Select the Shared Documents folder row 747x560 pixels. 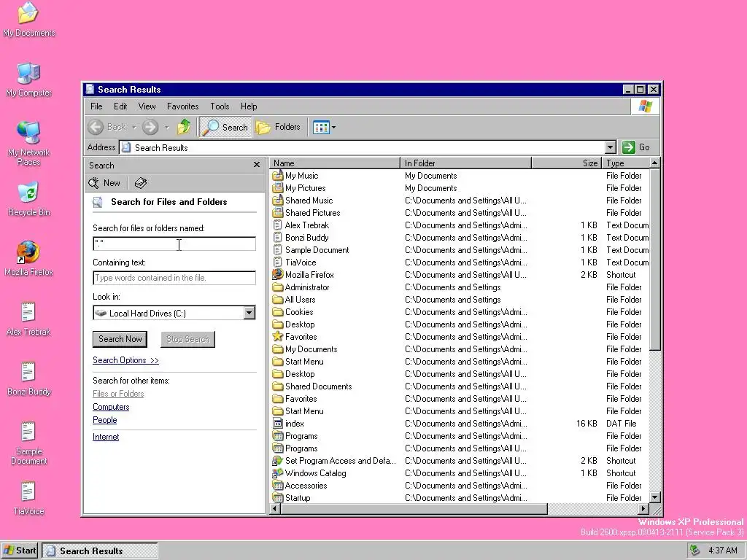tap(460, 386)
